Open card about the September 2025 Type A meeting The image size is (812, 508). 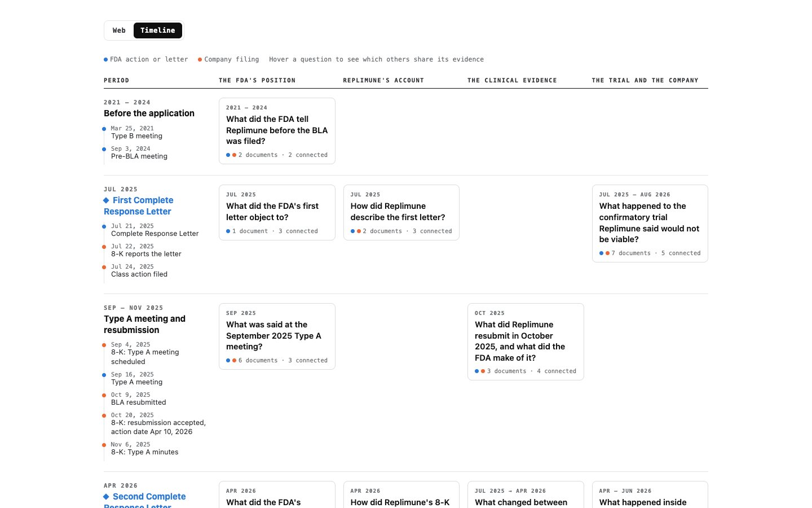(x=277, y=336)
